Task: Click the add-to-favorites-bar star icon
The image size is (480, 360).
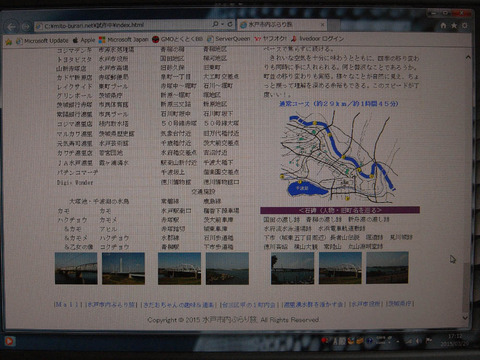Action: [x=9, y=41]
